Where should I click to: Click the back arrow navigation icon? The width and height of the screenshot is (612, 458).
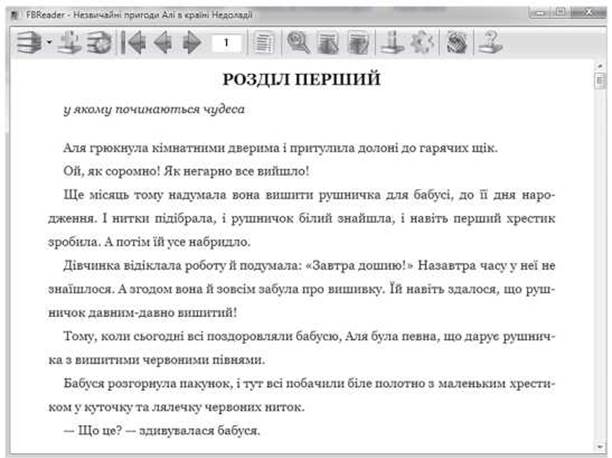163,42
